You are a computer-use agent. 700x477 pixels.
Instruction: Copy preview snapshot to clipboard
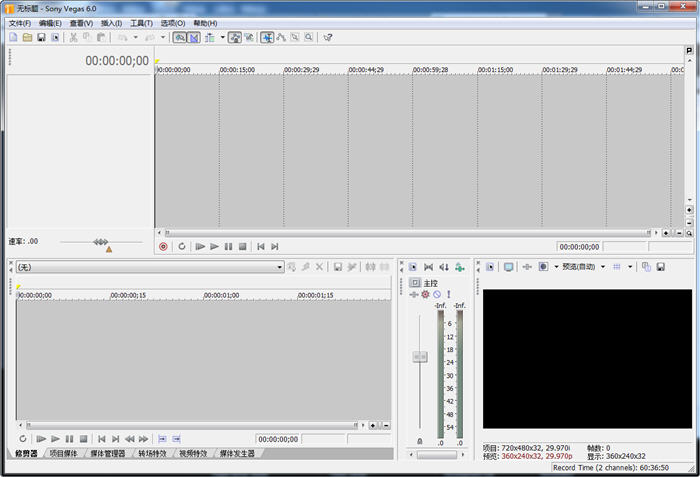[x=646, y=267]
